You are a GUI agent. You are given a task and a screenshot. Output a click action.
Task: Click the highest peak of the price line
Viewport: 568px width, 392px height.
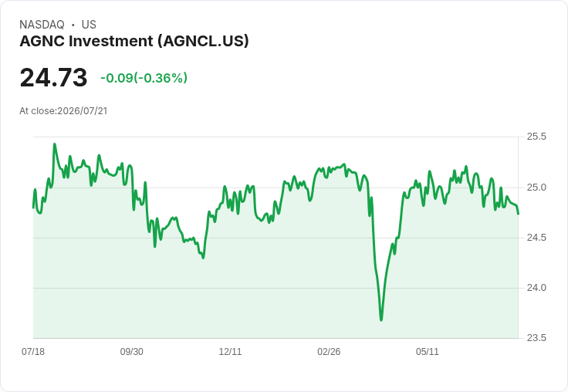coord(55,144)
